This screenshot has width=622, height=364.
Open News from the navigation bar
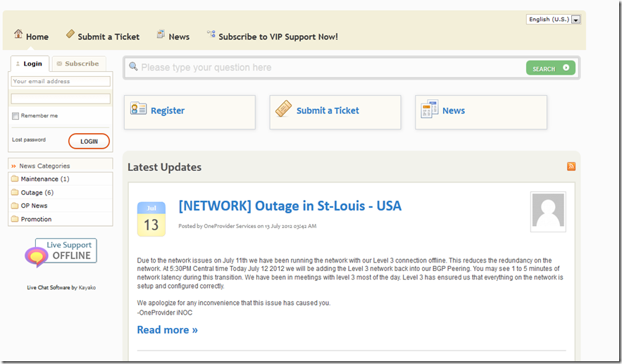(x=179, y=37)
